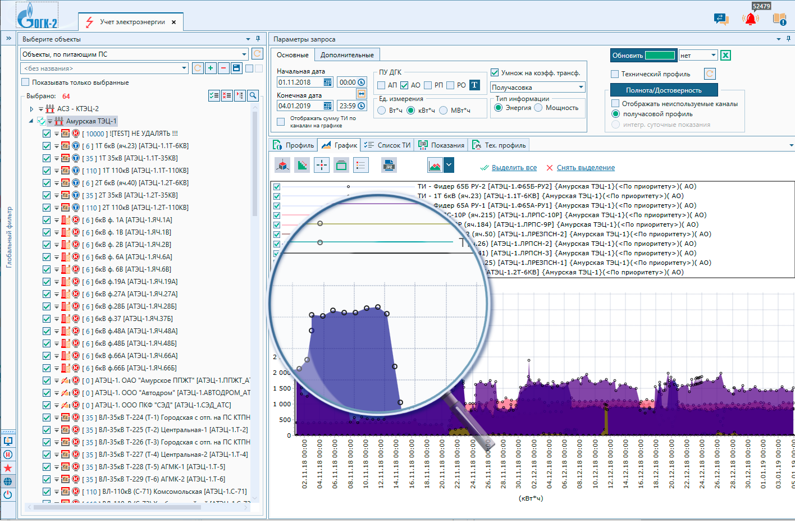Open Объекты, по питающим ПС combo box

(135, 54)
